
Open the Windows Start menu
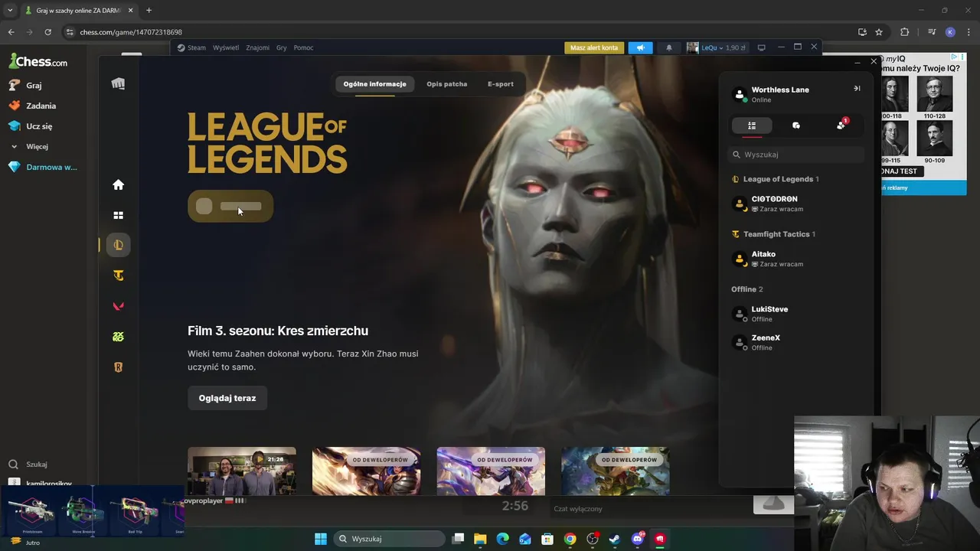(x=321, y=539)
